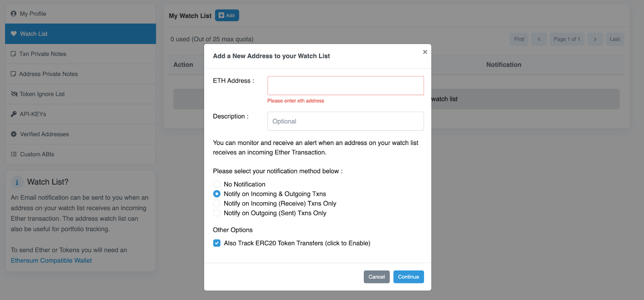Go to next page with right chevron

tap(595, 39)
